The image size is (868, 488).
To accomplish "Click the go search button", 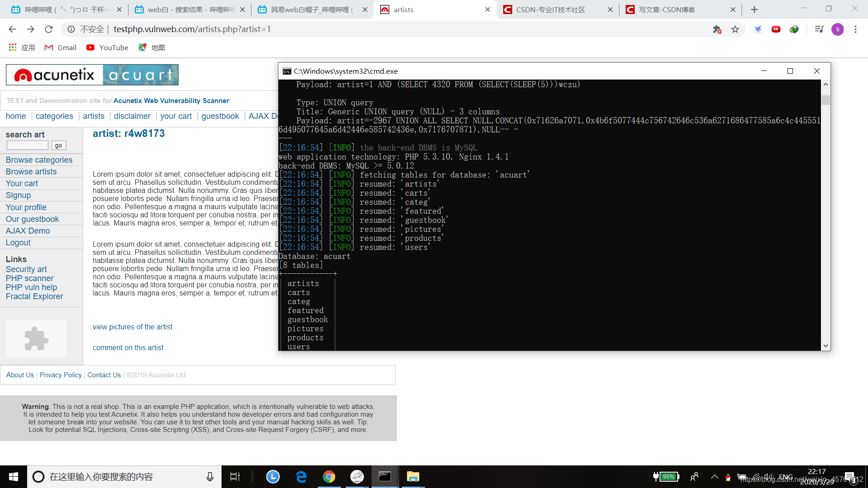I will [x=58, y=145].
